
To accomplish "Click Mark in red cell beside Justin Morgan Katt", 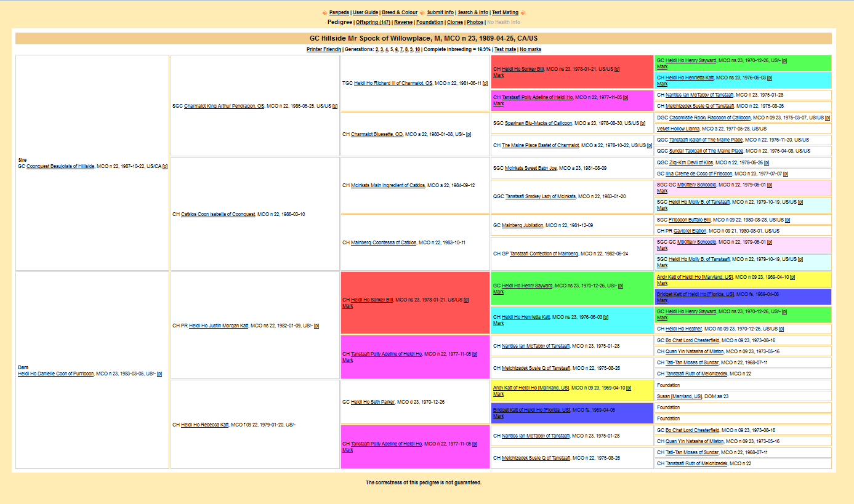I will point(347,306).
